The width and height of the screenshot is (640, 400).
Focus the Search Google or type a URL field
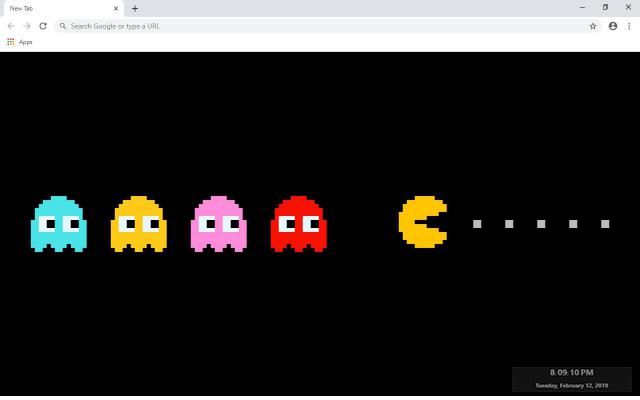[327, 26]
